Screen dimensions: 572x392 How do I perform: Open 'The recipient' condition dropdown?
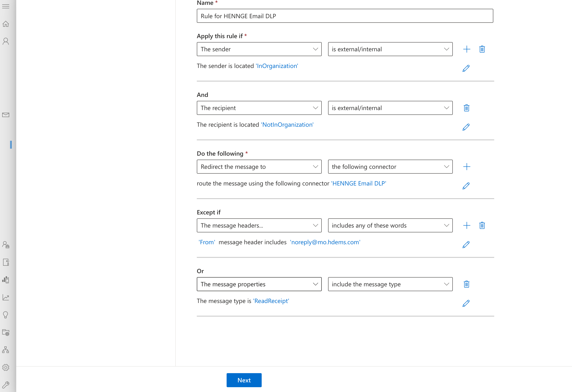[259, 108]
